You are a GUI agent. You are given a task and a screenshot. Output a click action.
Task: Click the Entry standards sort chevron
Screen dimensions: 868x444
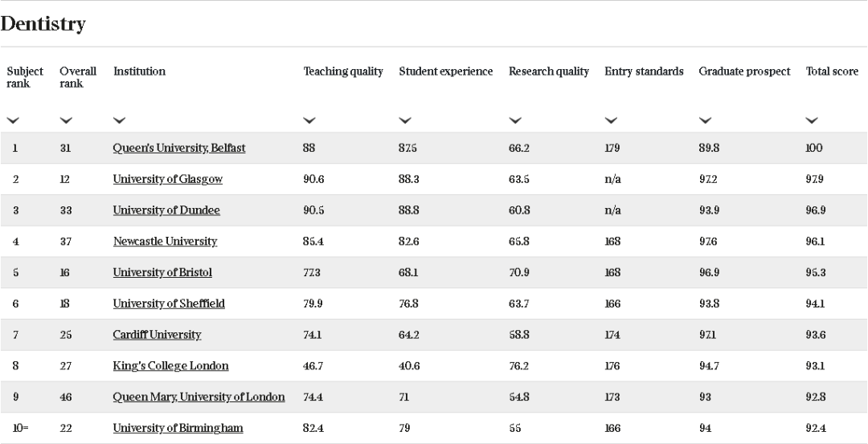(611, 120)
